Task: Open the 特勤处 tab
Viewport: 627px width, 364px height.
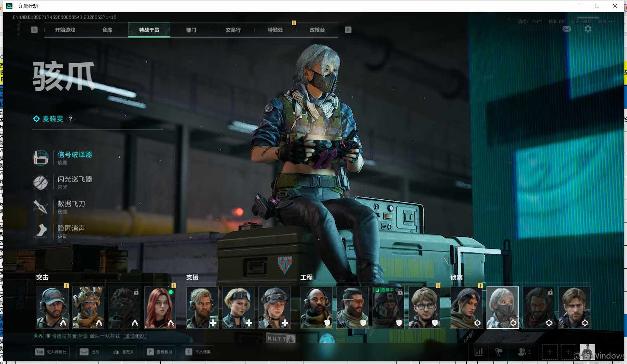Action: coord(275,30)
